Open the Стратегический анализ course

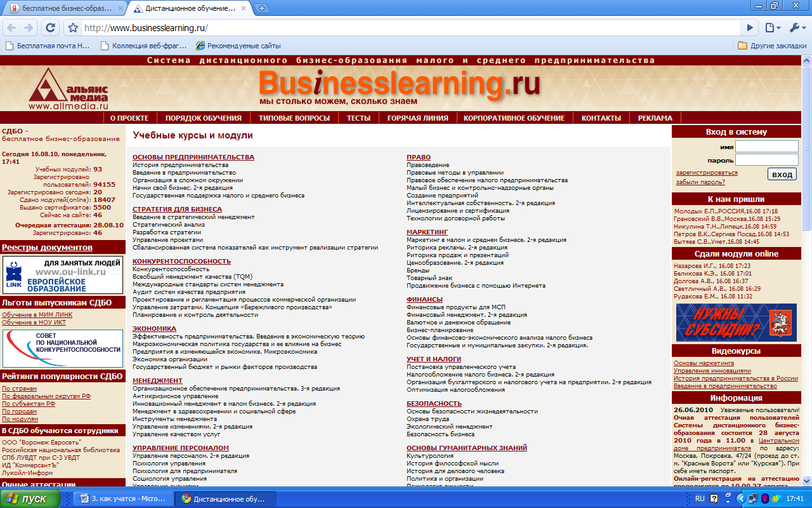coord(169,225)
